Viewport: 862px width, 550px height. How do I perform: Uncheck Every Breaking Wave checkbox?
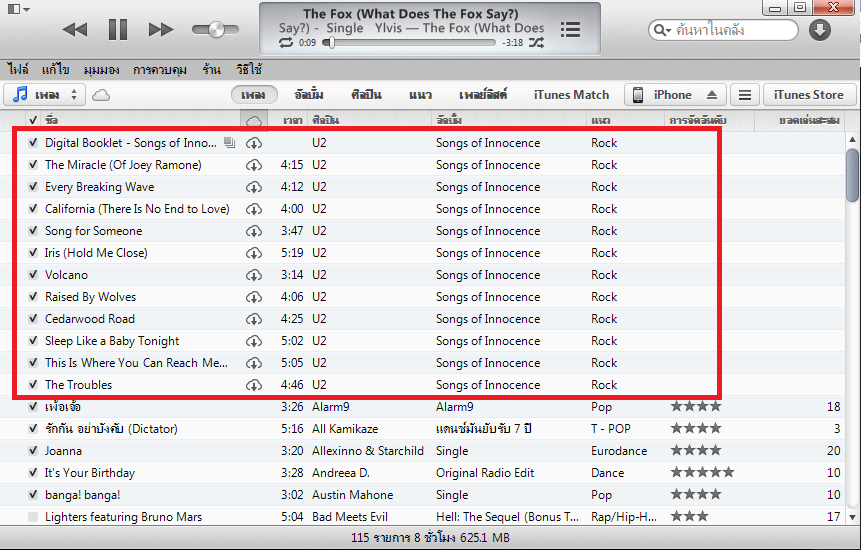(x=33, y=186)
